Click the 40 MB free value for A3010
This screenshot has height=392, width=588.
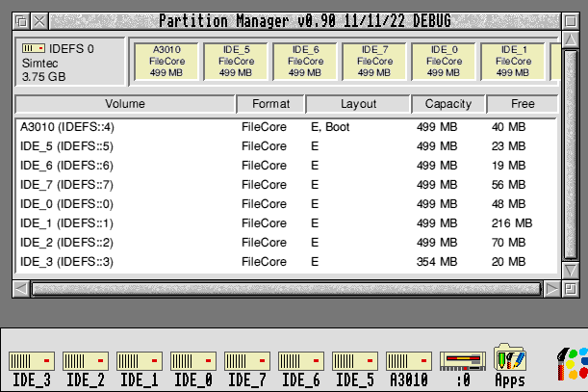(508, 127)
